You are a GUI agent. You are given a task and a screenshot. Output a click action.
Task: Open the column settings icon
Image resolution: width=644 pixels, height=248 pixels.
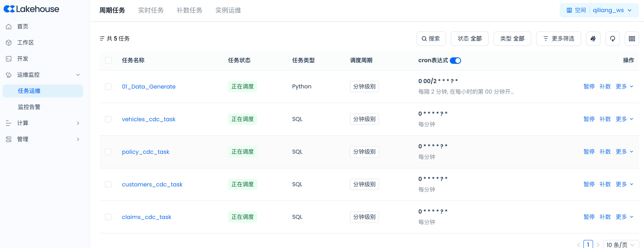click(632, 38)
